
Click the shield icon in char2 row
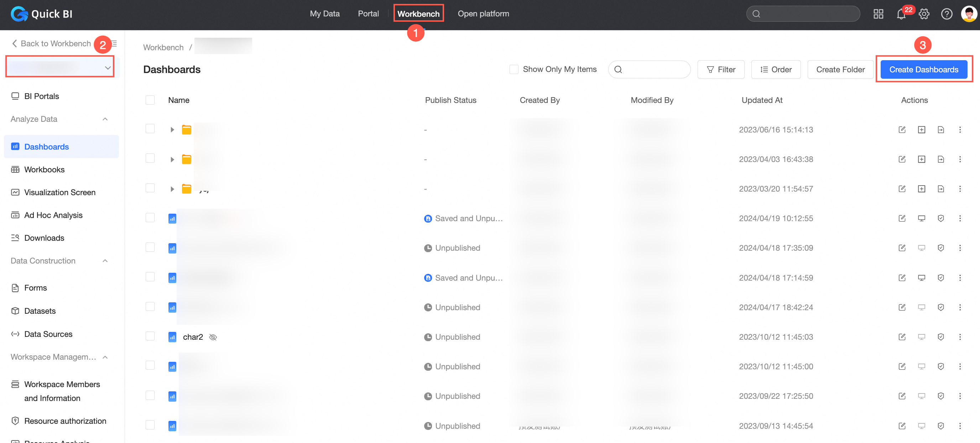[x=940, y=337]
